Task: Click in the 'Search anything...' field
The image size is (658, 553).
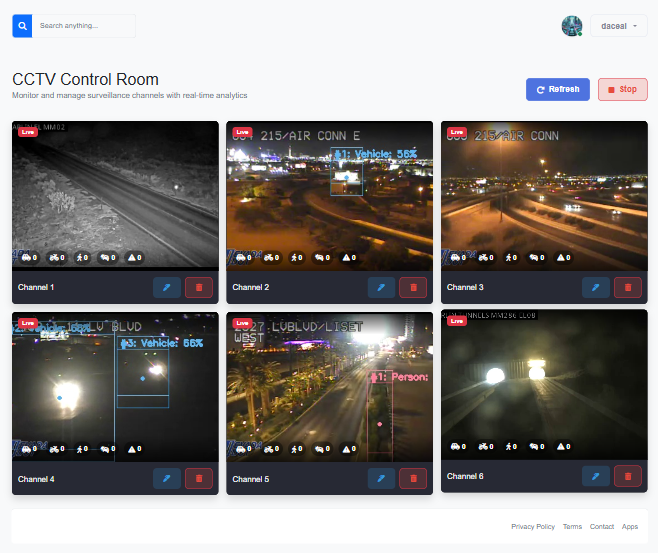Action: tap(85, 26)
